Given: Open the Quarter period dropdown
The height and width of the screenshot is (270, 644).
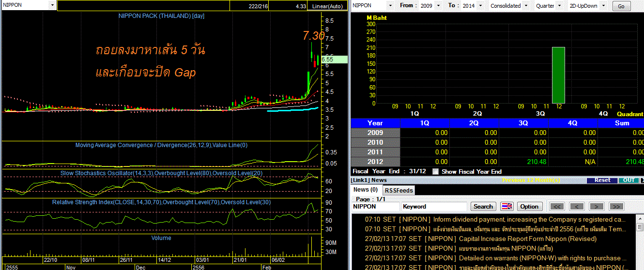Looking at the screenshot, I should [560, 5].
